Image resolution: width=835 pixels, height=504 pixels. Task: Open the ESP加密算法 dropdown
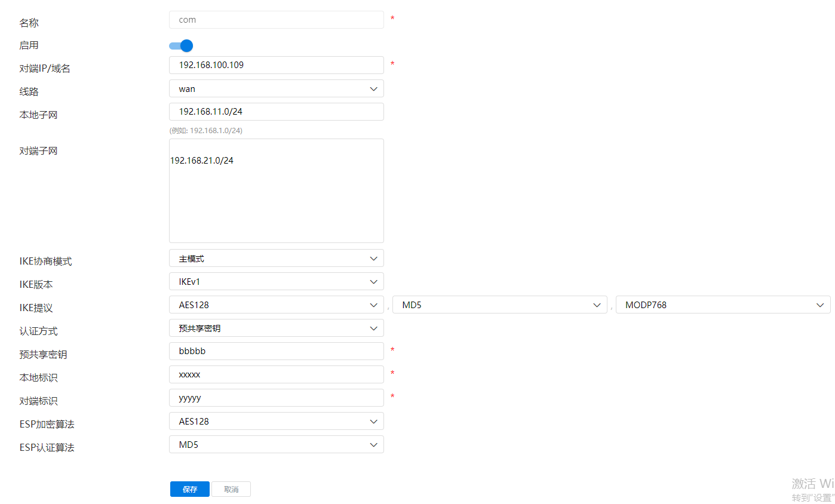pos(276,422)
